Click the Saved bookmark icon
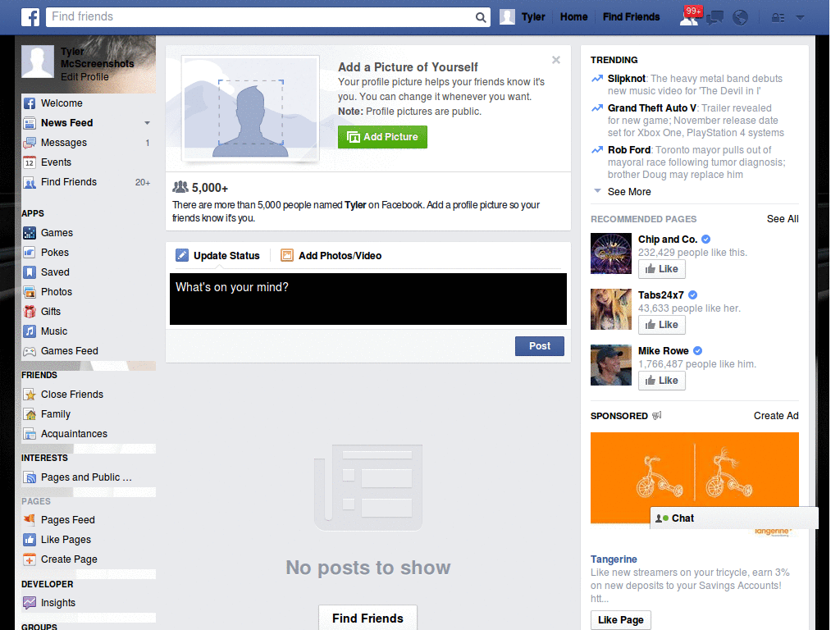840x630 pixels. pos(30,272)
